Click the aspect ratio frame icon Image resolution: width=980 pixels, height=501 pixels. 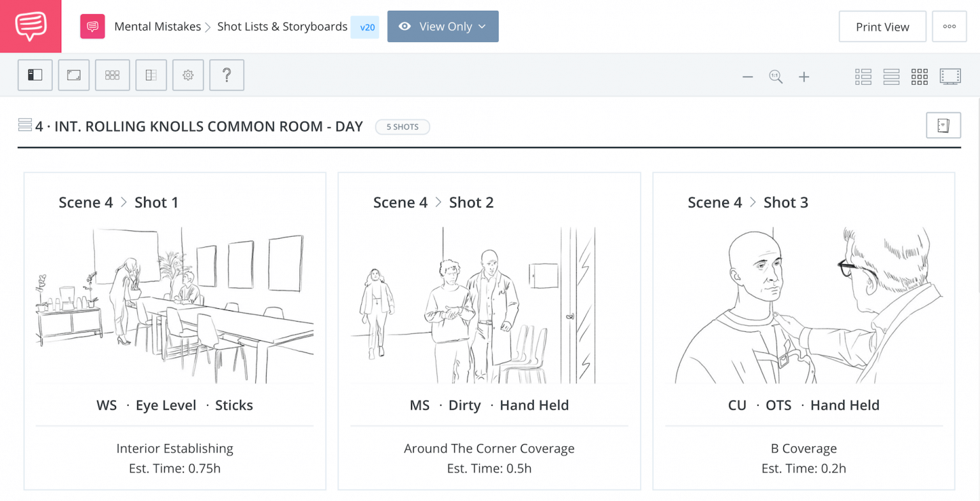pyautogui.click(x=74, y=75)
